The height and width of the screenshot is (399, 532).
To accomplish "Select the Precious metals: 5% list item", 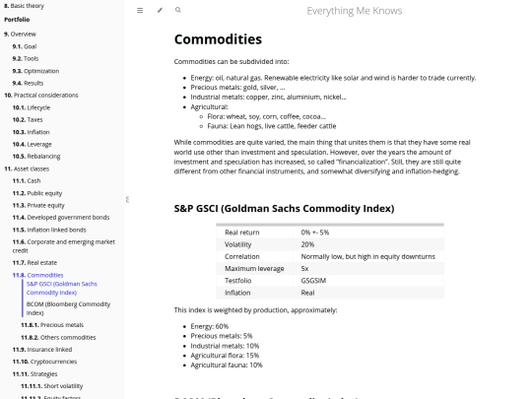I will [x=222, y=336].
